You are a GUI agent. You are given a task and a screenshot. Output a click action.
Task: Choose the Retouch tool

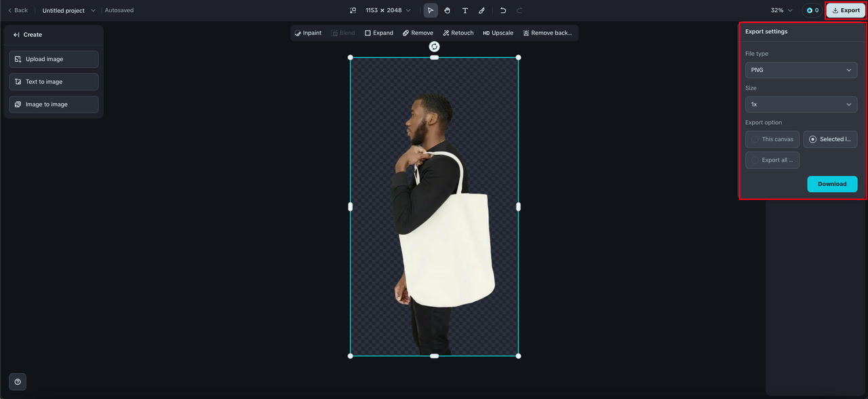pos(458,33)
